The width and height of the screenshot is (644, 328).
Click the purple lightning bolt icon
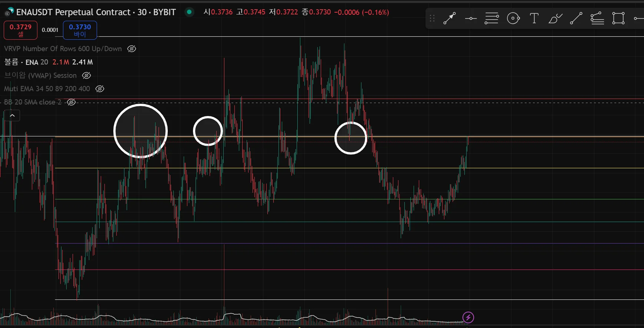tap(468, 317)
